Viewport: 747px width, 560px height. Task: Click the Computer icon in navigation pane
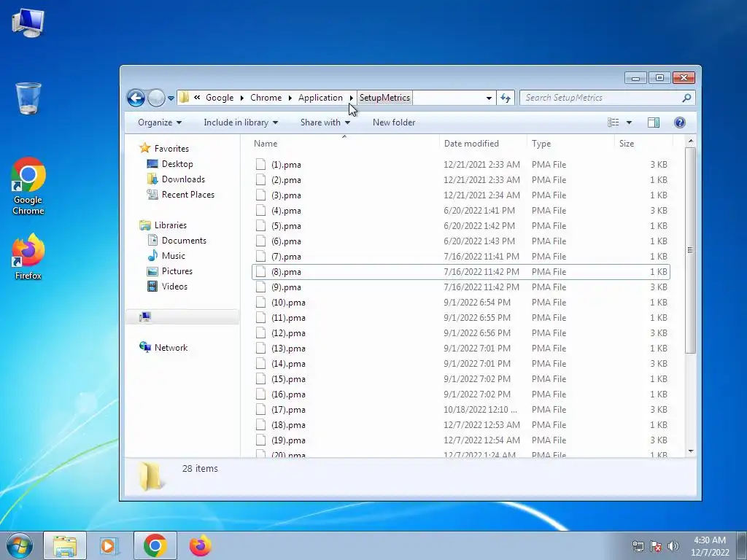[145, 317]
